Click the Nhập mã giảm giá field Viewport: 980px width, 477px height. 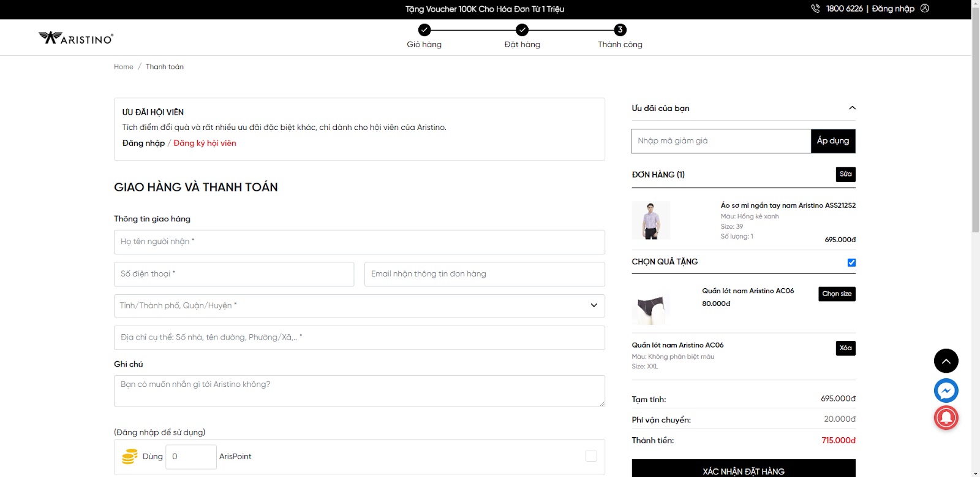[721, 141]
